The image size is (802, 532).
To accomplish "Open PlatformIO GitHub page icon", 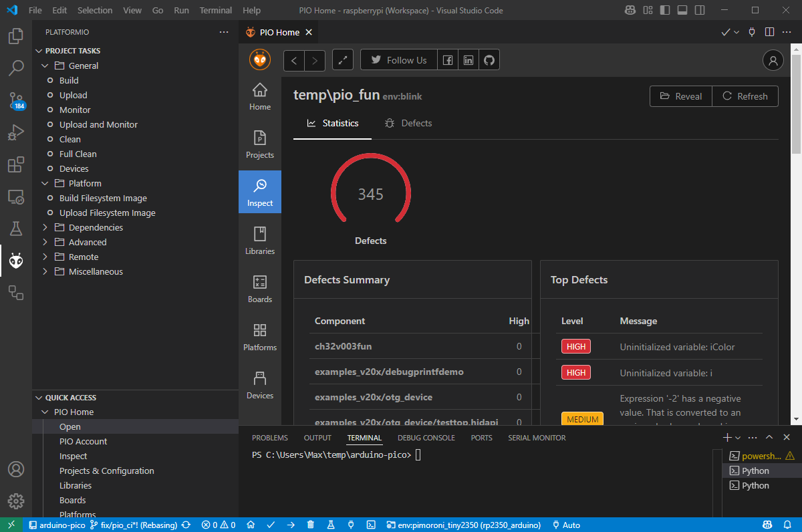I will click(x=489, y=60).
